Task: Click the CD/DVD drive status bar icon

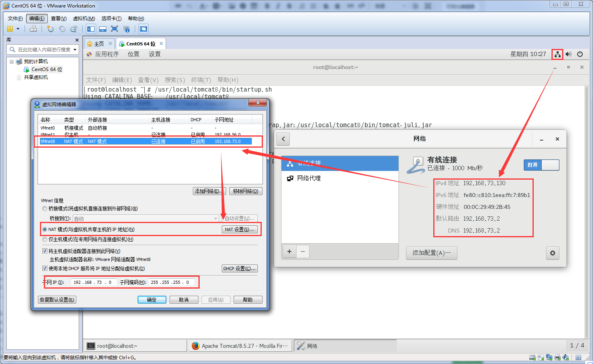Action: click(x=541, y=357)
